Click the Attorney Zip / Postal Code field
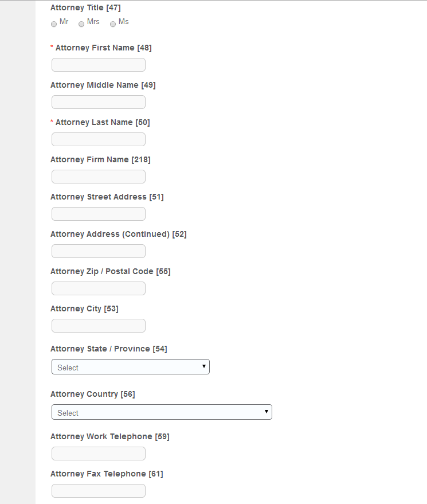Image resolution: width=427 pixels, height=504 pixels. tap(99, 288)
